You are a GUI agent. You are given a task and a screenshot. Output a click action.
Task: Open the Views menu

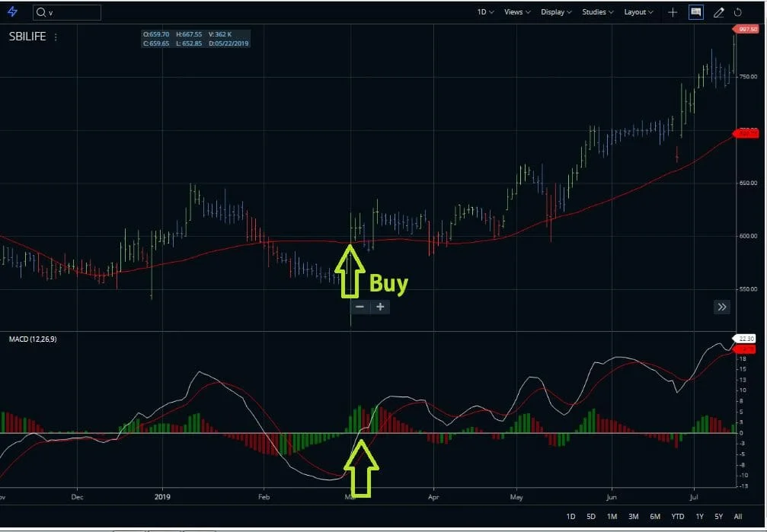(516, 12)
